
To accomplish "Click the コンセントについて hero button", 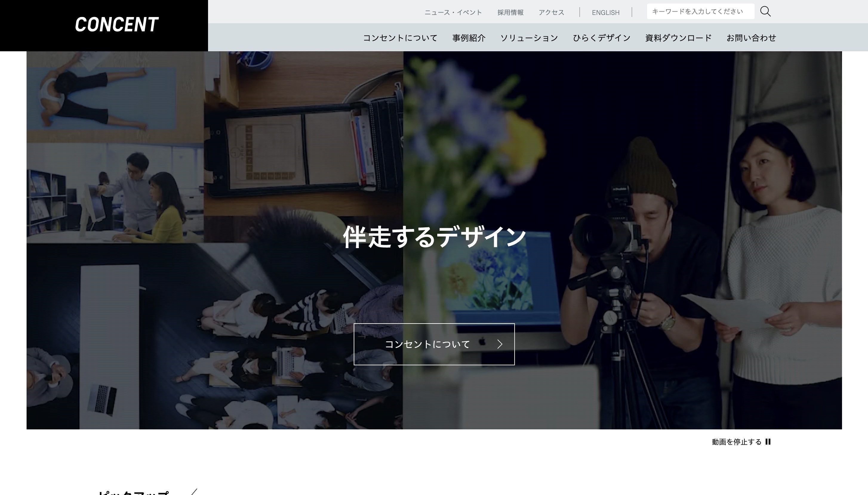I will tap(434, 344).
